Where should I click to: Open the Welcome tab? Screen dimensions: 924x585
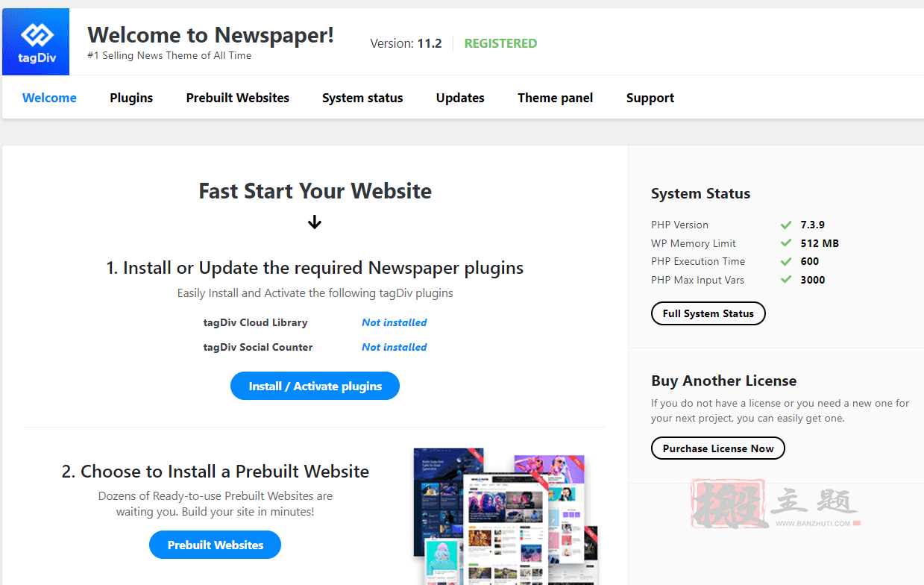click(x=49, y=98)
